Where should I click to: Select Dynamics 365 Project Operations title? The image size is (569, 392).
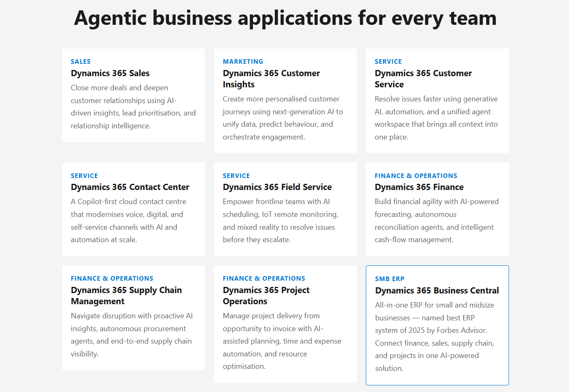[x=266, y=296]
